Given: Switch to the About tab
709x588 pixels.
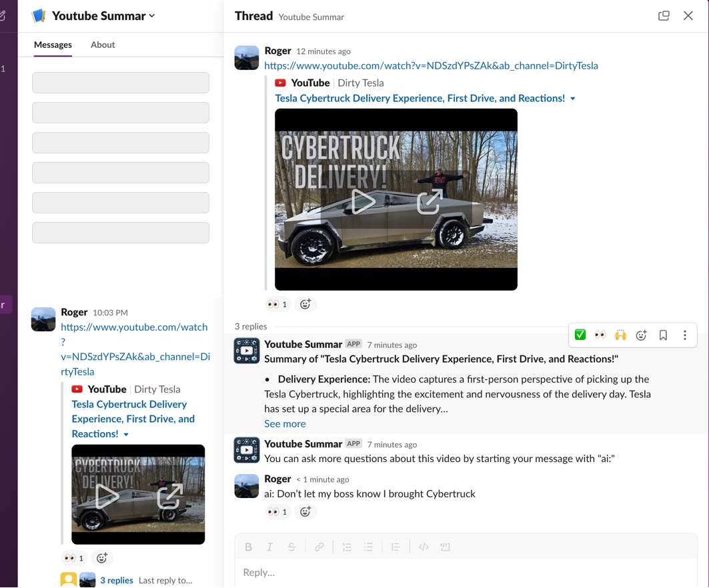Looking at the screenshot, I should pos(103,45).
